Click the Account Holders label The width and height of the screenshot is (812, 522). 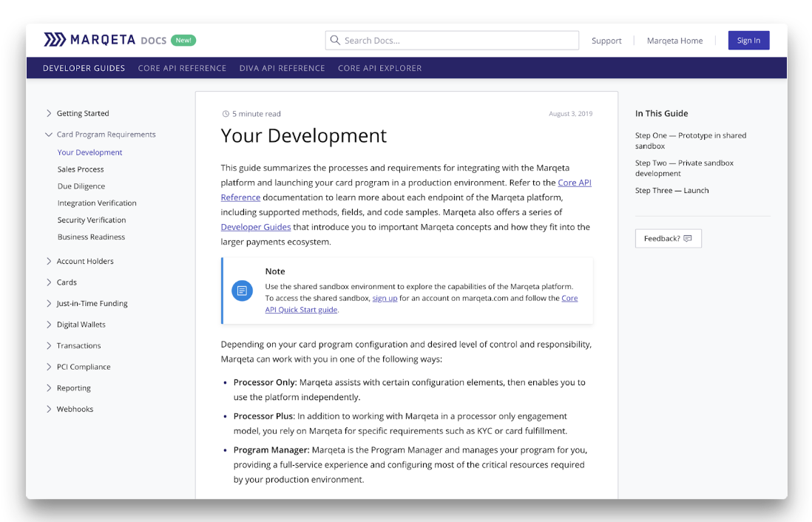click(85, 261)
